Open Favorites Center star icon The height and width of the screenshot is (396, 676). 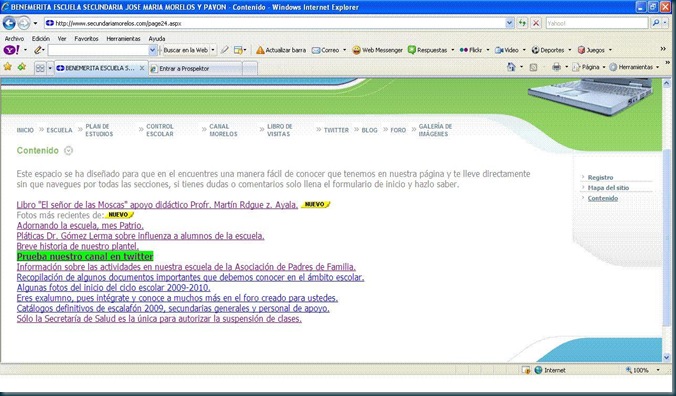8,67
